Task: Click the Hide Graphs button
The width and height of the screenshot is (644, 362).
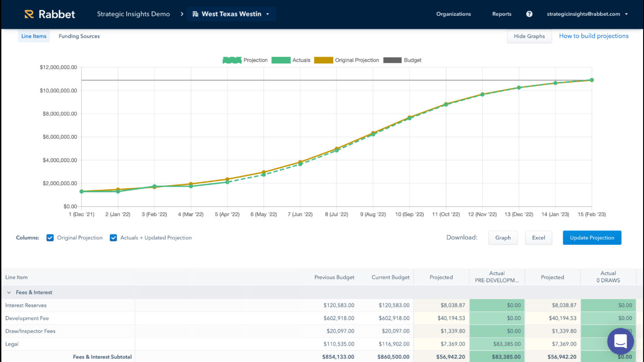Action: pos(529,36)
